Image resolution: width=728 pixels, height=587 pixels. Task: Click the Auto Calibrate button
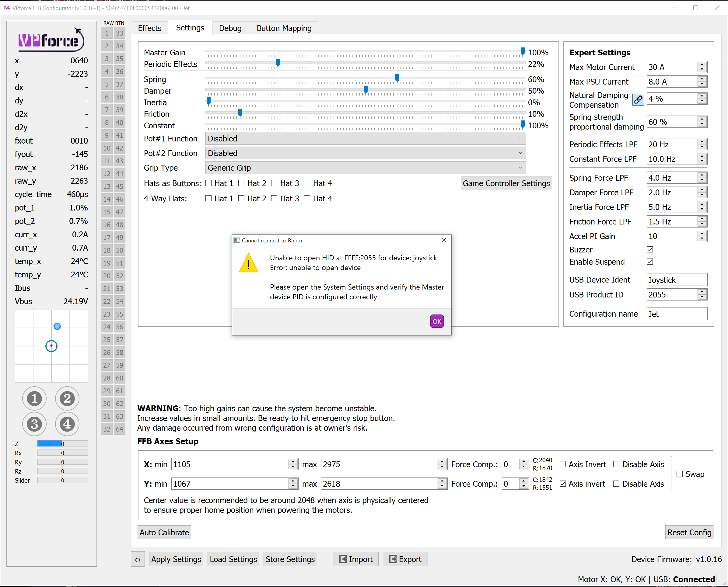[x=164, y=532]
